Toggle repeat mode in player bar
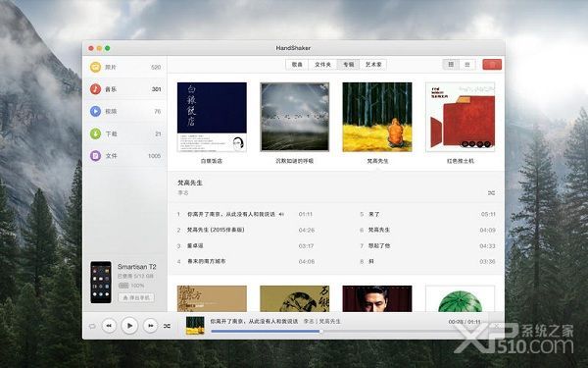 92,326
